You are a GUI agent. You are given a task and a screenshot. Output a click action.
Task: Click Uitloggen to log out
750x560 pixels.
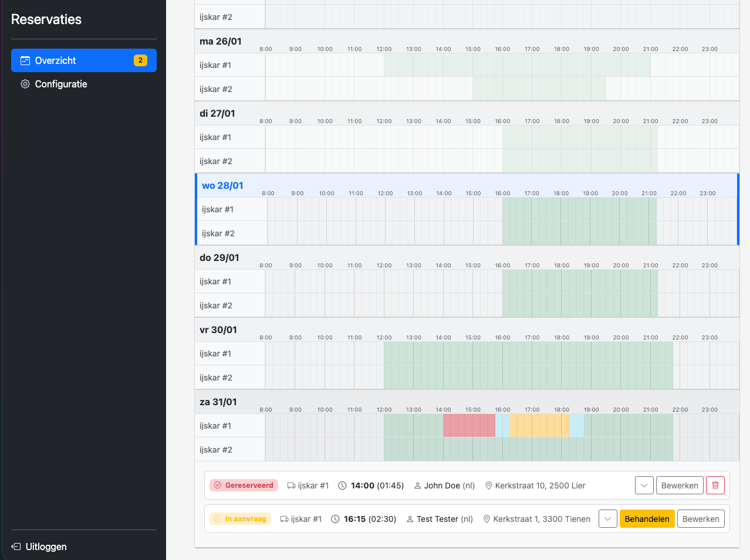point(39,547)
